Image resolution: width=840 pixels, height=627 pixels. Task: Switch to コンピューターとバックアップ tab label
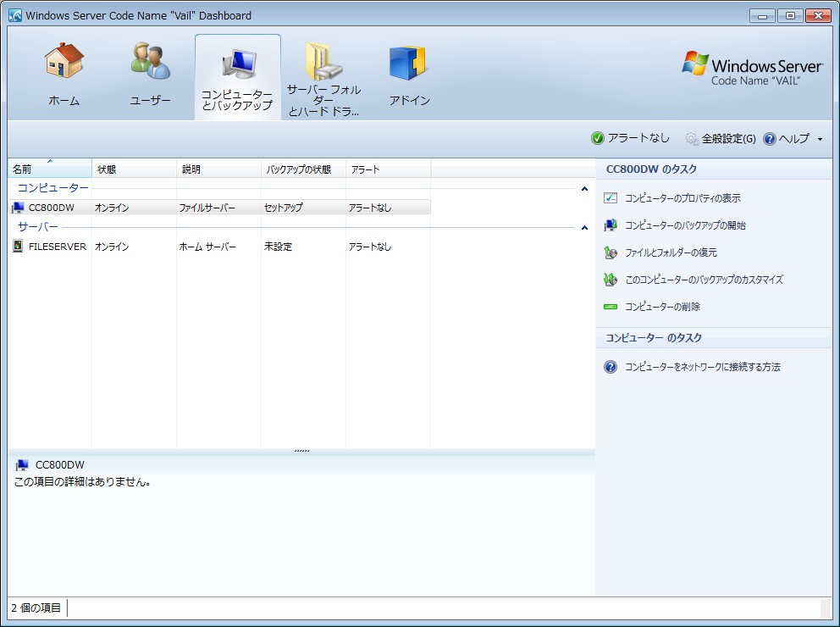coord(237,100)
